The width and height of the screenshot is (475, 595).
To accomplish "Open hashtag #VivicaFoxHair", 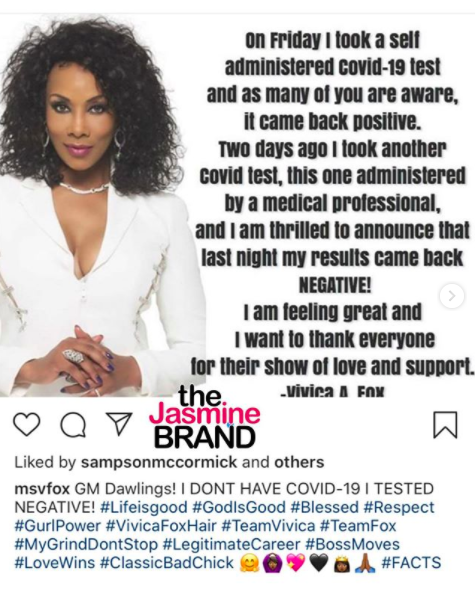I will 161,526.
